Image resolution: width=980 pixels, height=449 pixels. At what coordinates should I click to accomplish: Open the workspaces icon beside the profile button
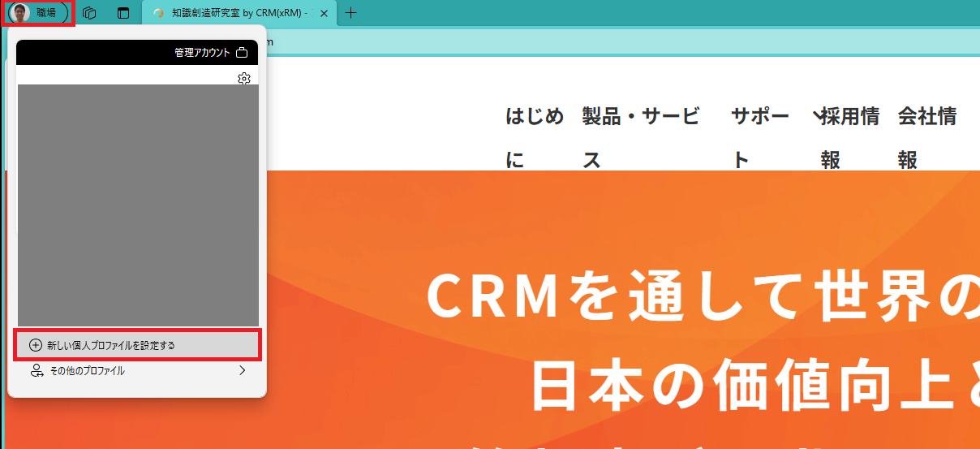coord(90,13)
